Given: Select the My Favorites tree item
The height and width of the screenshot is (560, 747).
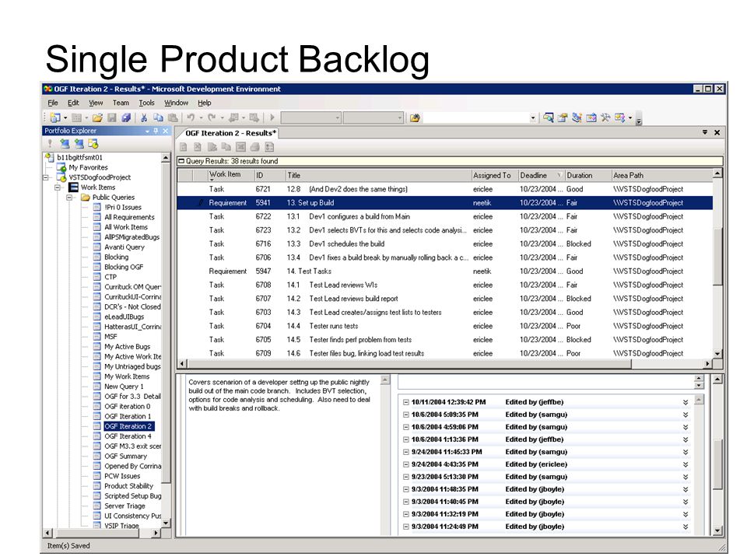Looking at the screenshot, I should click(x=88, y=168).
